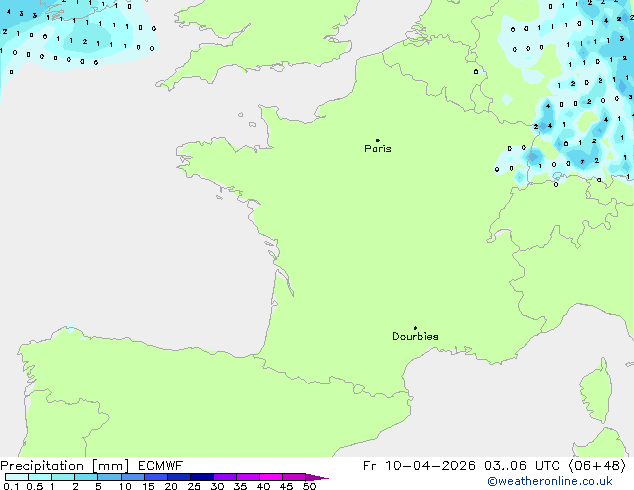634x490 pixels.
Task: Click the 25–30 mm dark blue swatch
Action: (x=202, y=477)
